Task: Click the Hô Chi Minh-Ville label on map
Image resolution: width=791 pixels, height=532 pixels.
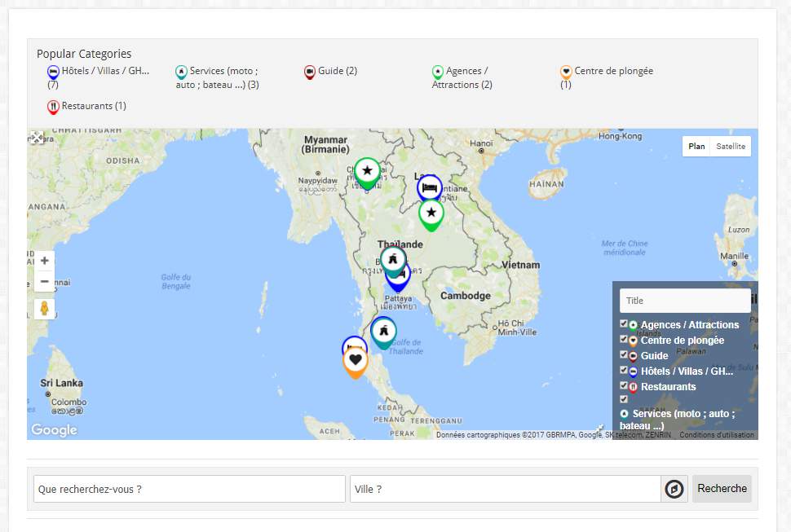Action: [516, 328]
